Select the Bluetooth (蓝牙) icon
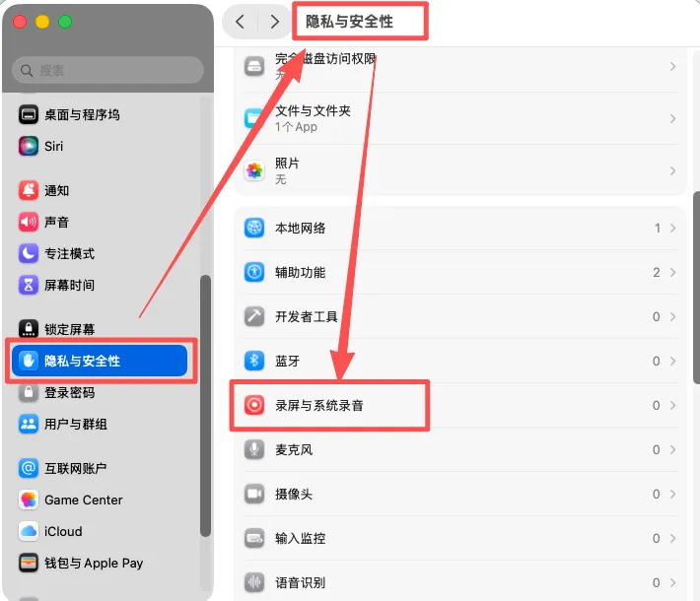Image resolution: width=700 pixels, height=601 pixels. pos(254,361)
